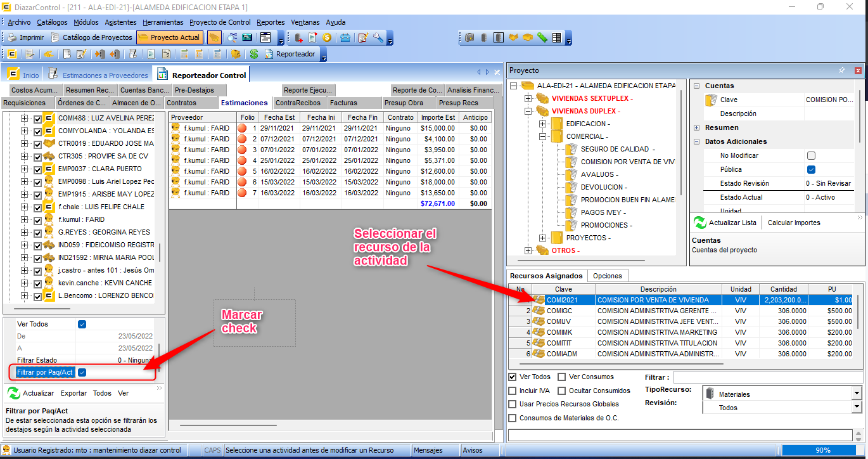
Task: Expand the PROYECTOS folder node
Action: pos(542,238)
